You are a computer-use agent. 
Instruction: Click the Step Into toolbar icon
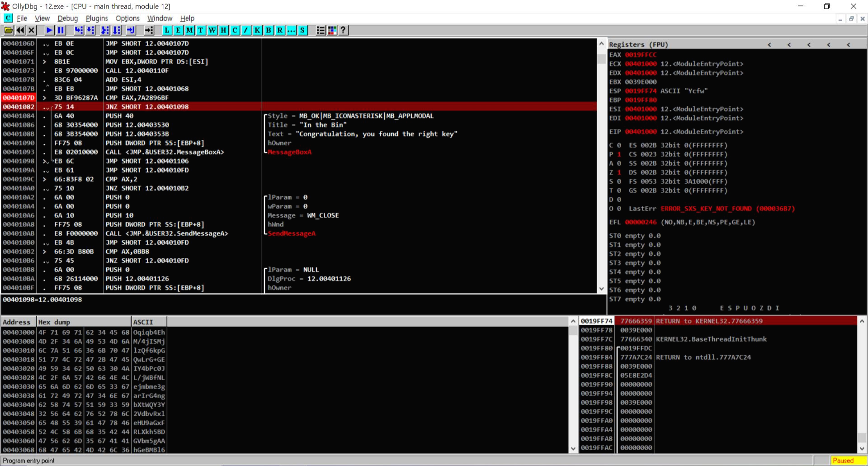[79, 30]
